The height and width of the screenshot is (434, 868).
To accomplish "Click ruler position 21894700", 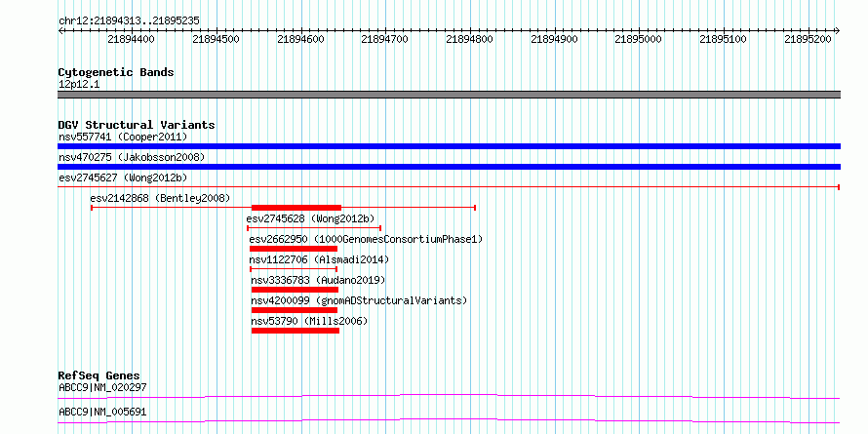I will pos(384,39).
